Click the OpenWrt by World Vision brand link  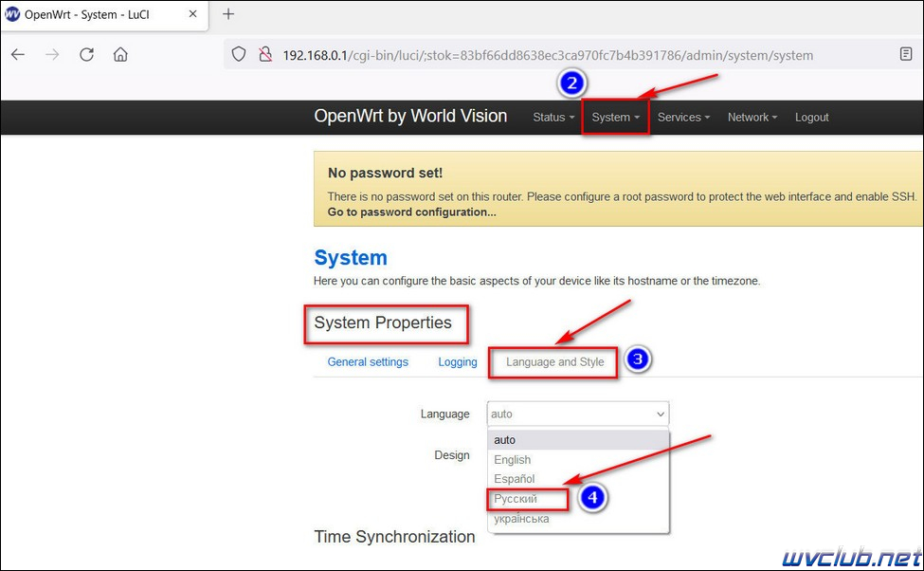[x=410, y=116]
